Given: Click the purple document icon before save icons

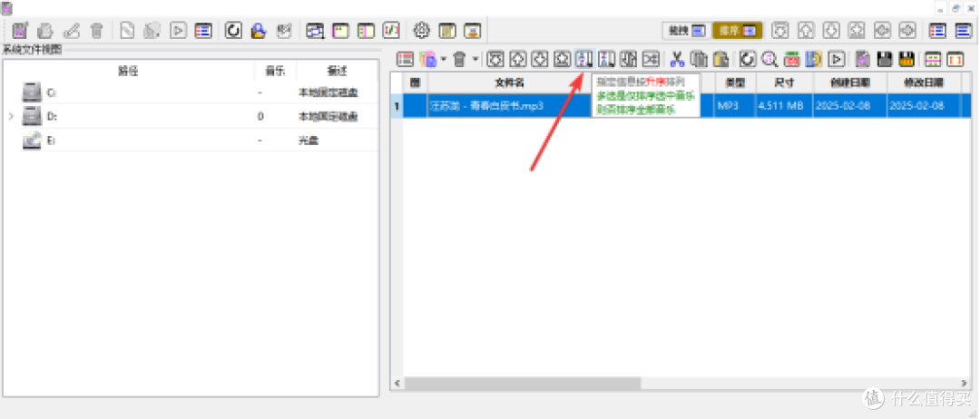Looking at the screenshot, I should (x=863, y=59).
